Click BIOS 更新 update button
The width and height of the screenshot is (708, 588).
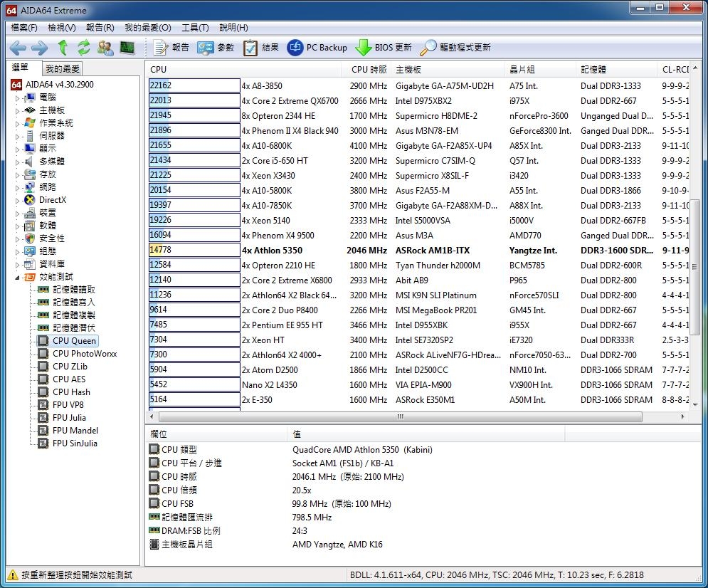(384, 48)
